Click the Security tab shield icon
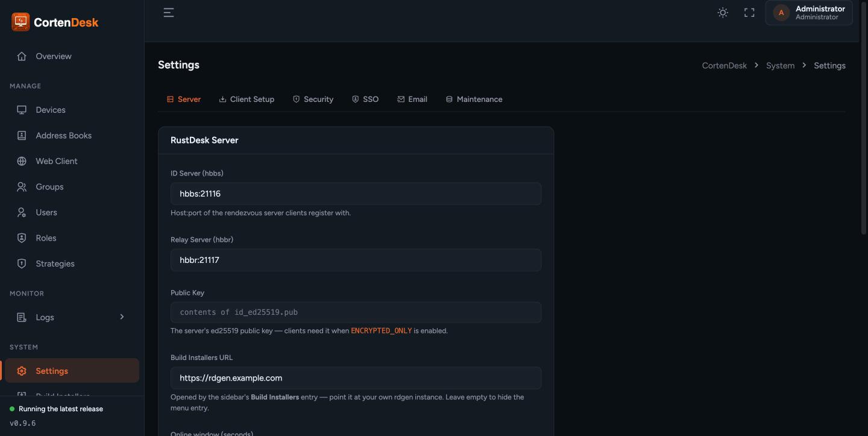The image size is (868, 436). tap(296, 100)
